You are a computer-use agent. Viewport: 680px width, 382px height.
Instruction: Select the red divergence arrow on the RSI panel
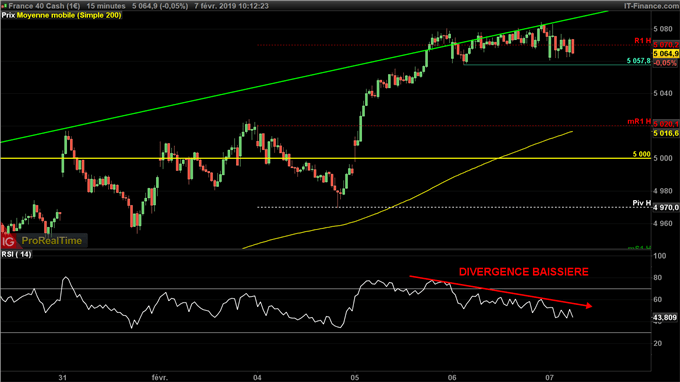point(501,291)
